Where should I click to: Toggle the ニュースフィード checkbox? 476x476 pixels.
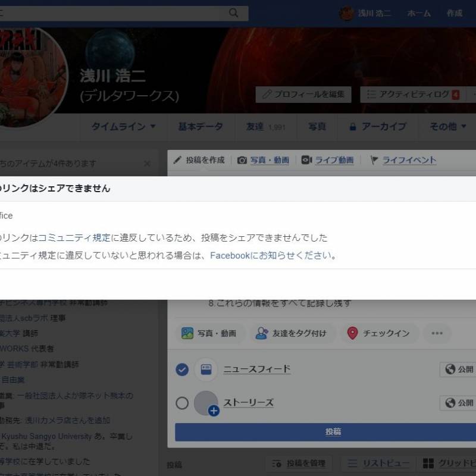182,369
